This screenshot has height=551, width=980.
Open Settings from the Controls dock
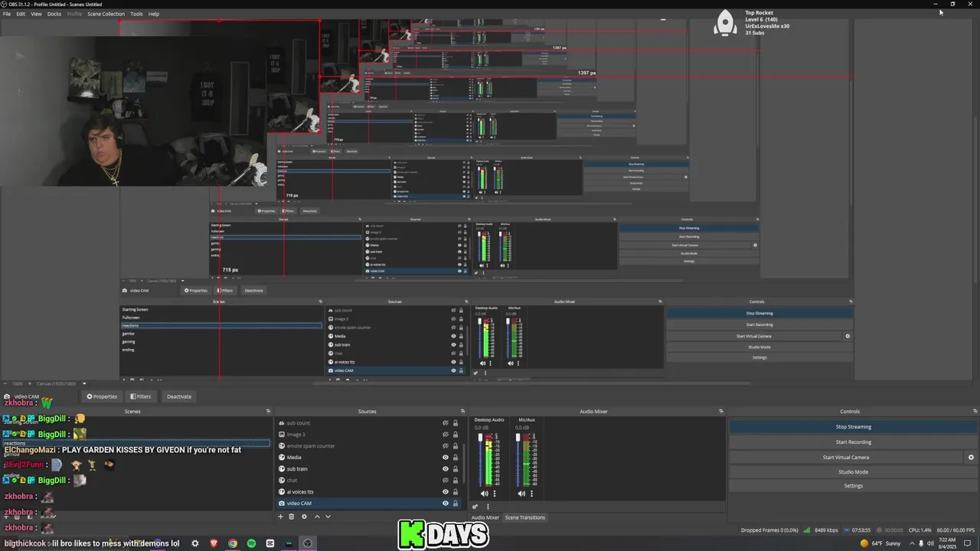coord(854,486)
